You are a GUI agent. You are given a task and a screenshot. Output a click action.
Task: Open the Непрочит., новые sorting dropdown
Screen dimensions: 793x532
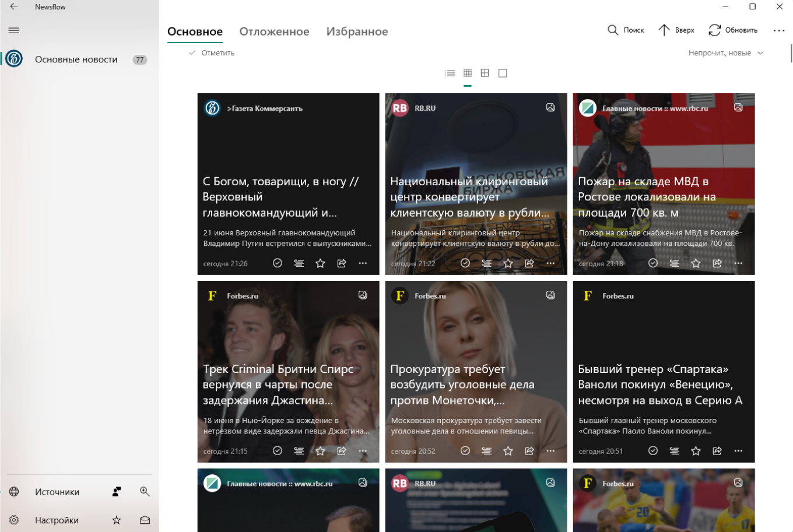click(x=726, y=52)
